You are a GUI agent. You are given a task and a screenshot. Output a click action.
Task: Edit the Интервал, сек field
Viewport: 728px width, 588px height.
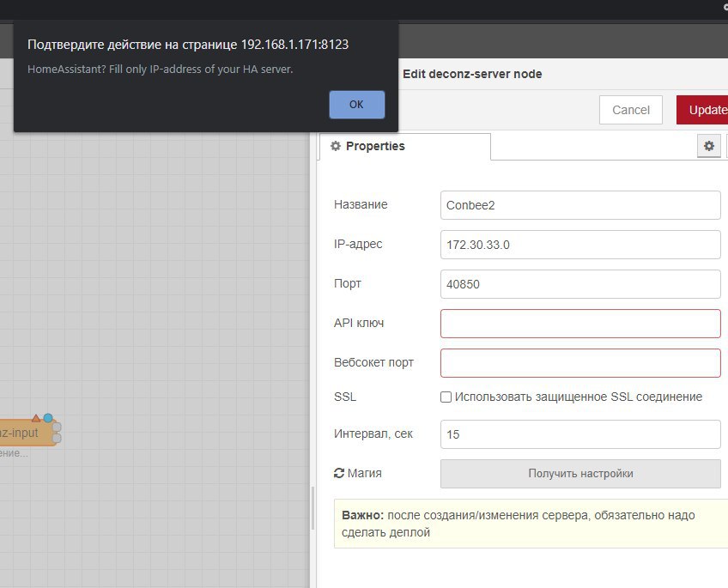[x=580, y=434]
